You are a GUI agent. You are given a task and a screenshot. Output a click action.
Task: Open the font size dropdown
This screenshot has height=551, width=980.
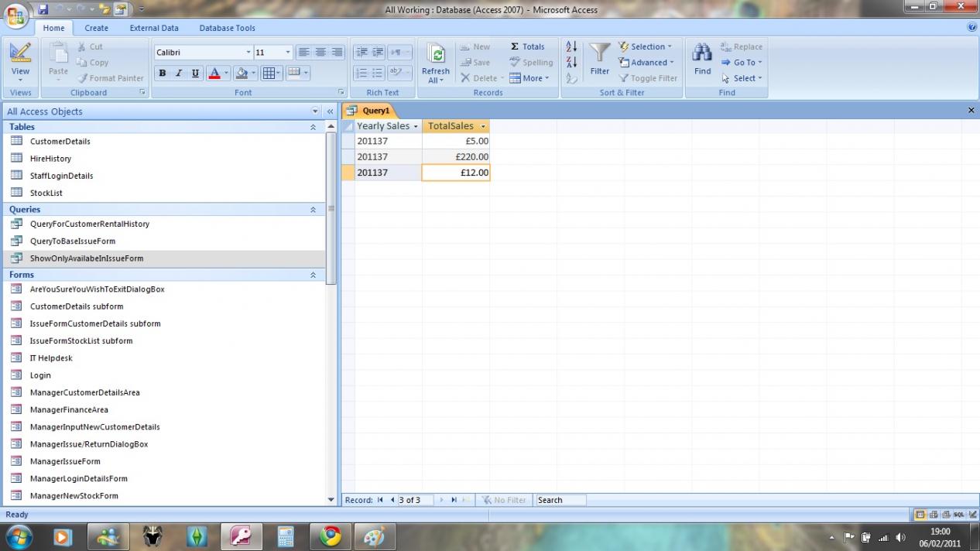click(288, 53)
